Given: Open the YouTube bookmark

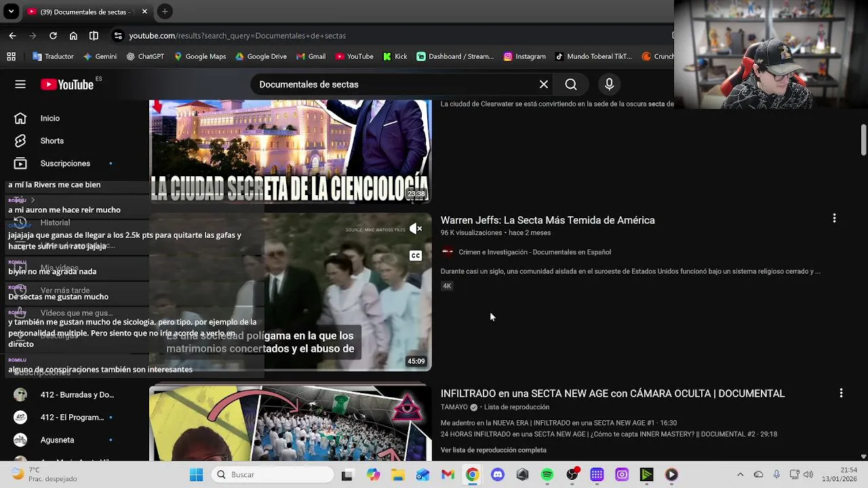Looking at the screenshot, I should point(354,56).
